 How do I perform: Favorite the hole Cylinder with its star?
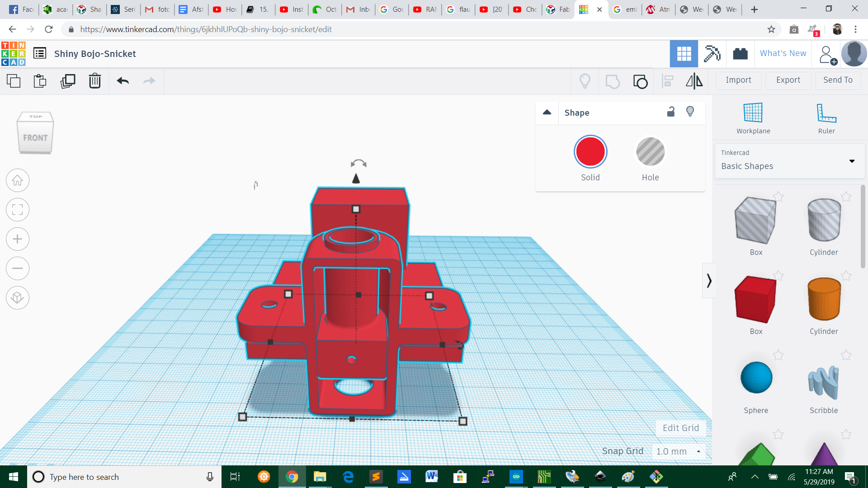(x=846, y=197)
